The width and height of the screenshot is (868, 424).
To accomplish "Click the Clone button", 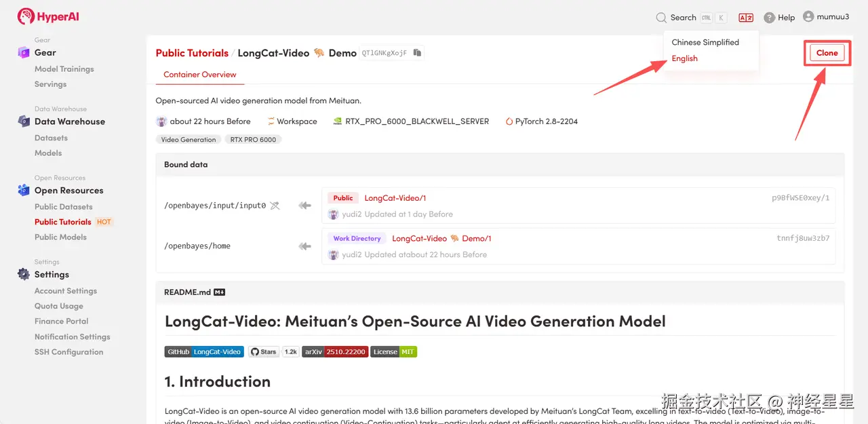I will pyautogui.click(x=827, y=53).
